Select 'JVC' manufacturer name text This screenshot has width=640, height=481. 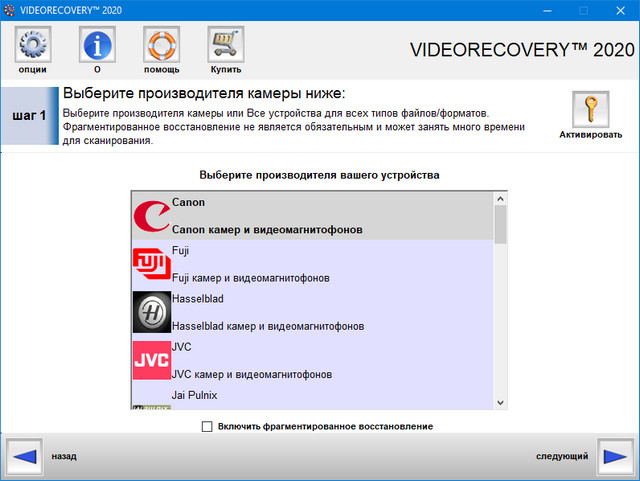point(181,347)
